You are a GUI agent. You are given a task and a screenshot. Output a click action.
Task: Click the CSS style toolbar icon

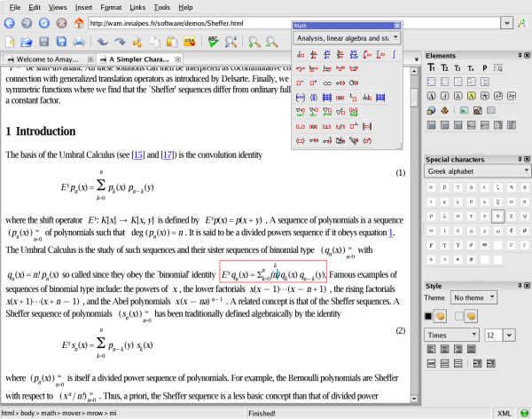[x=190, y=42]
